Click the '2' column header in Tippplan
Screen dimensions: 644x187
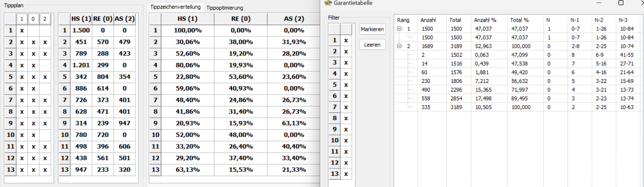pyautogui.click(x=45, y=19)
